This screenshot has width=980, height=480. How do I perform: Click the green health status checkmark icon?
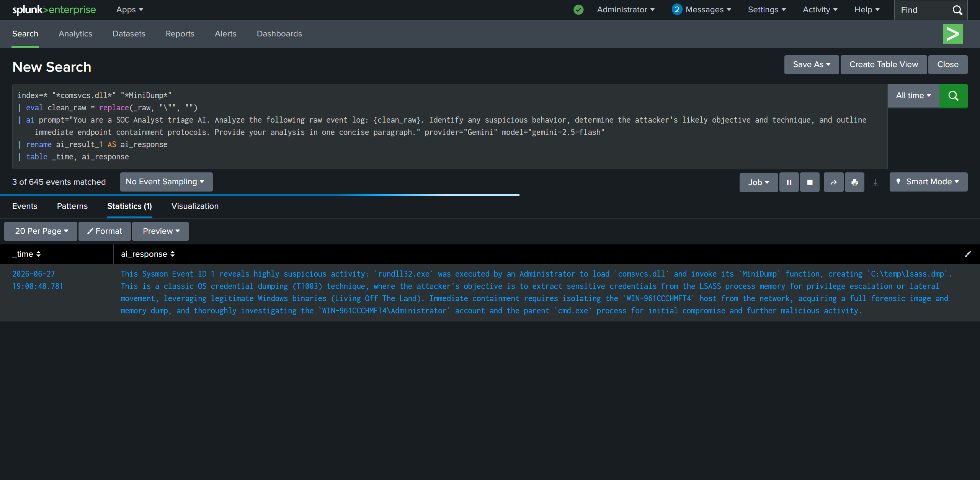[578, 10]
